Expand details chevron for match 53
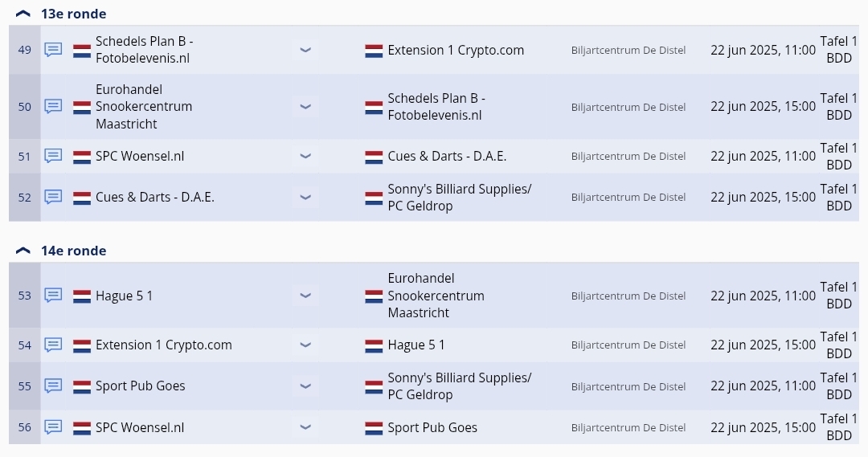868x457 pixels. (x=305, y=296)
